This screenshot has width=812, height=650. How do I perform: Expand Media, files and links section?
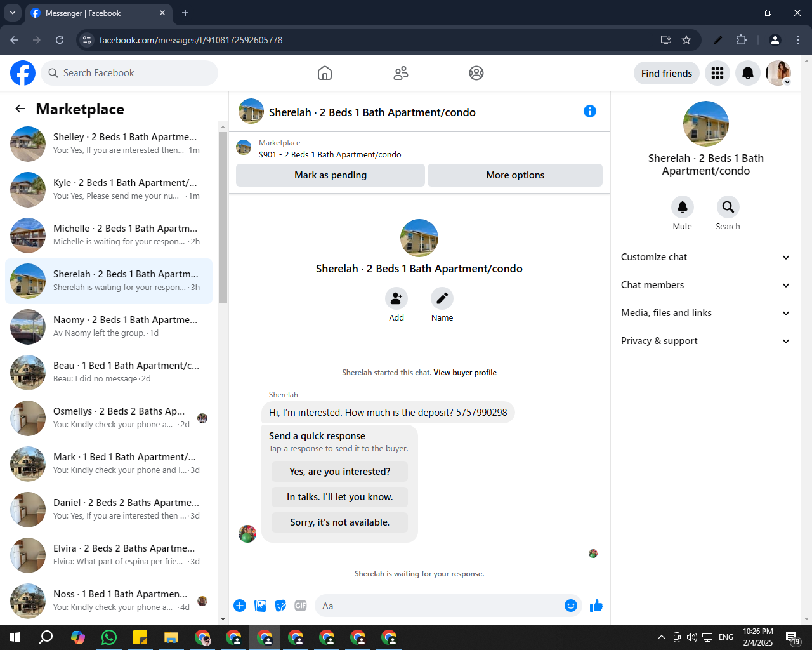click(705, 313)
